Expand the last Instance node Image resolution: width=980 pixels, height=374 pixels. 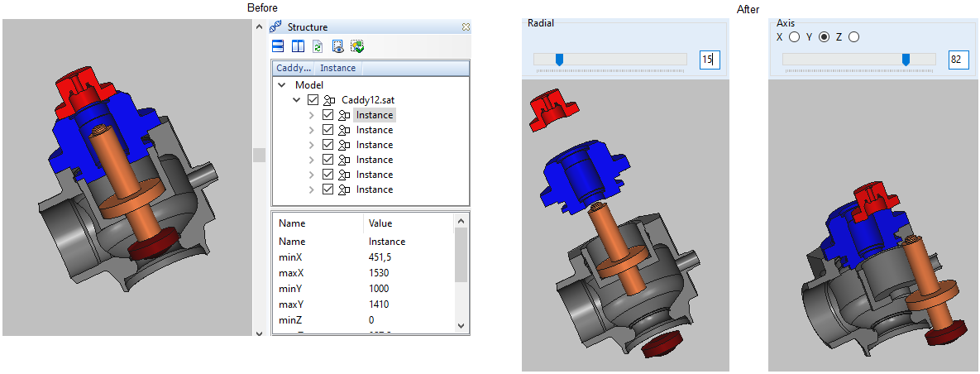click(312, 189)
